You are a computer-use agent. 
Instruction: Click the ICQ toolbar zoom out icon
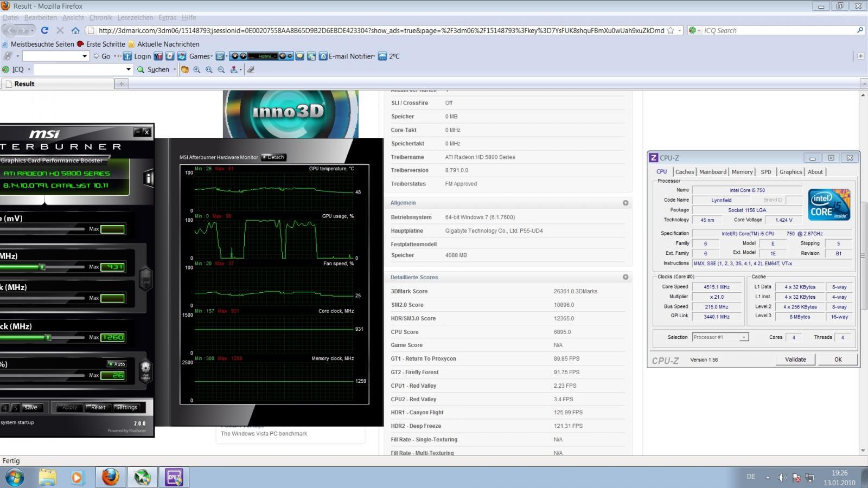pyautogui.click(x=221, y=69)
